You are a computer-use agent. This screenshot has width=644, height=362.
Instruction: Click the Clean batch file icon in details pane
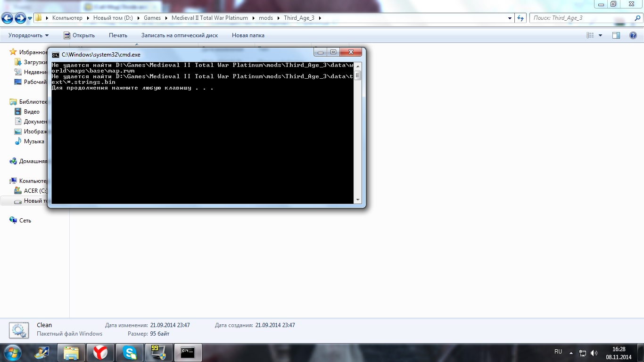tap(19, 330)
